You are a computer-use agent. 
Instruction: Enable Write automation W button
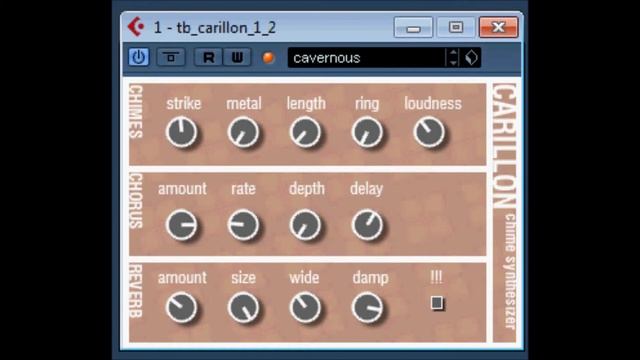pos(237,57)
